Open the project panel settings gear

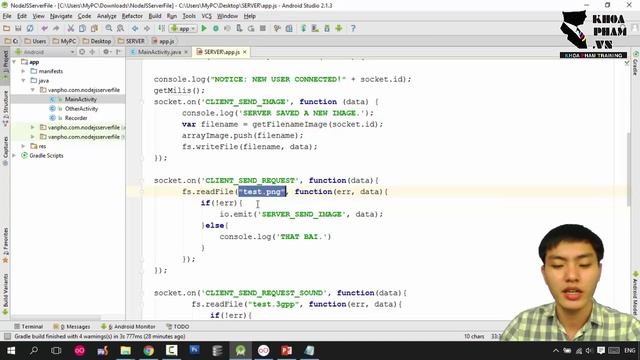[106, 52]
